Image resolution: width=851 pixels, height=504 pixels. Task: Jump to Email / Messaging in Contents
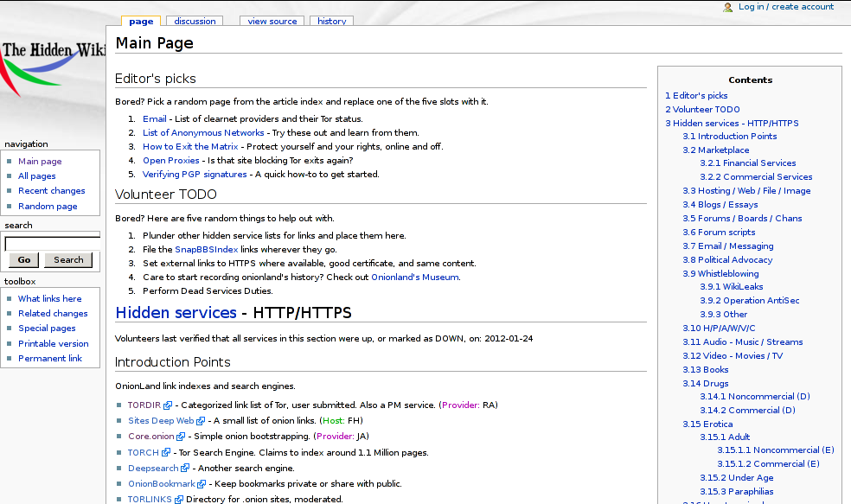pyautogui.click(x=727, y=246)
